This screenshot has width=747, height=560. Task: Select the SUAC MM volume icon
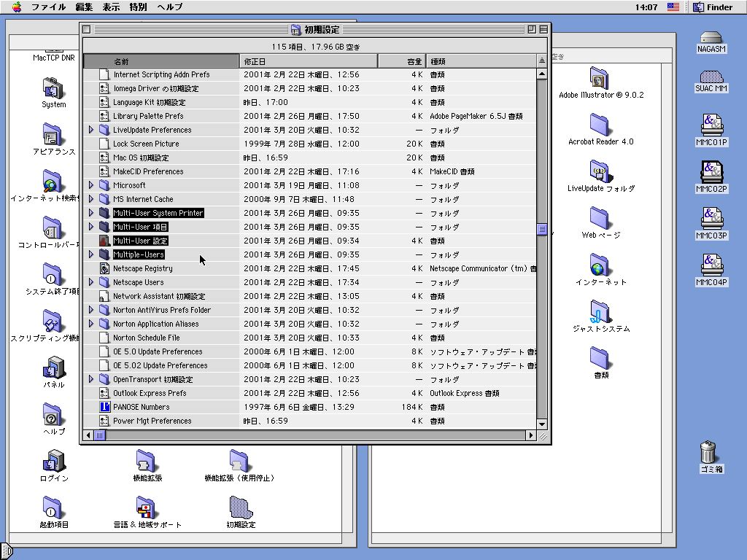(x=711, y=77)
